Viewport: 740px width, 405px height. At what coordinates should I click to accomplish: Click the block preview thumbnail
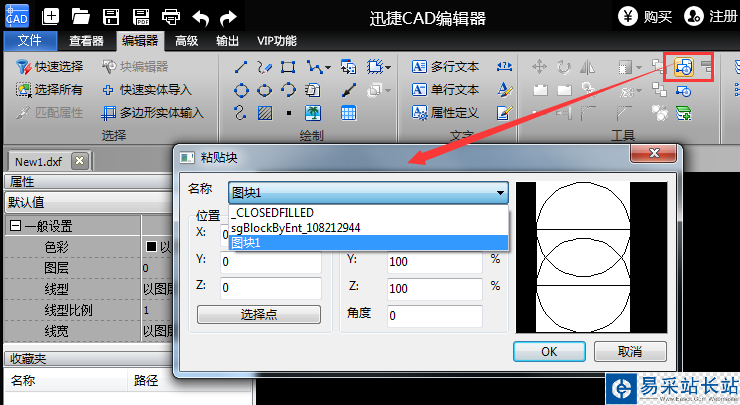pos(591,257)
